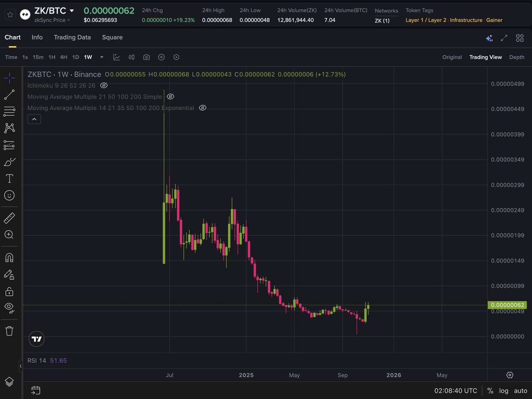Viewport: 532px width, 399px height.
Task: Show the Exponential Moving Average Multiple indicator
Action: coord(203,108)
